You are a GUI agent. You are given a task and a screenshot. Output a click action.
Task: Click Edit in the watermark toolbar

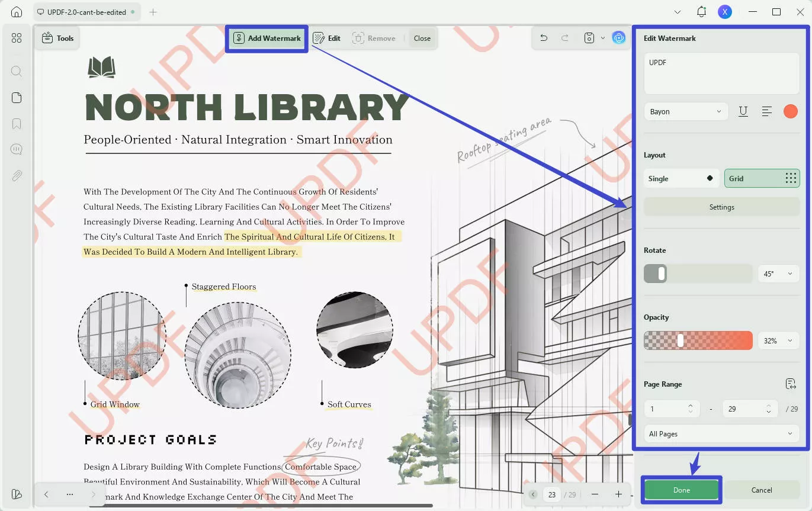coord(327,38)
